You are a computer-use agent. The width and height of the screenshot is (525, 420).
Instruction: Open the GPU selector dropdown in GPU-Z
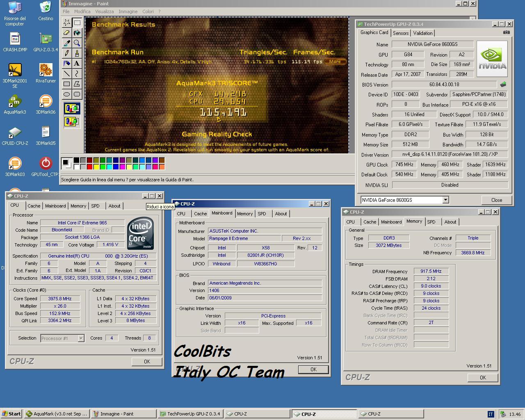[x=445, y=200]
